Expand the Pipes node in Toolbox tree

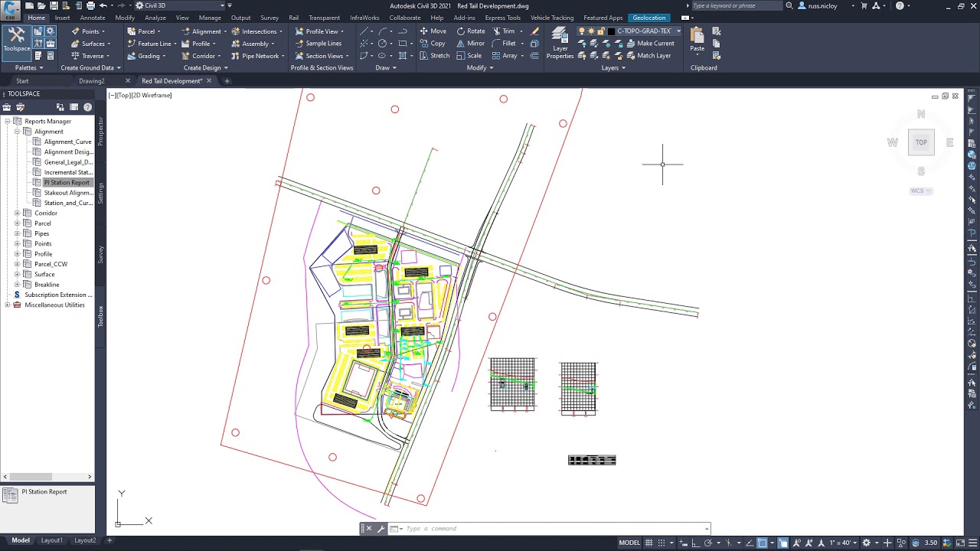[x=17, y=233]
